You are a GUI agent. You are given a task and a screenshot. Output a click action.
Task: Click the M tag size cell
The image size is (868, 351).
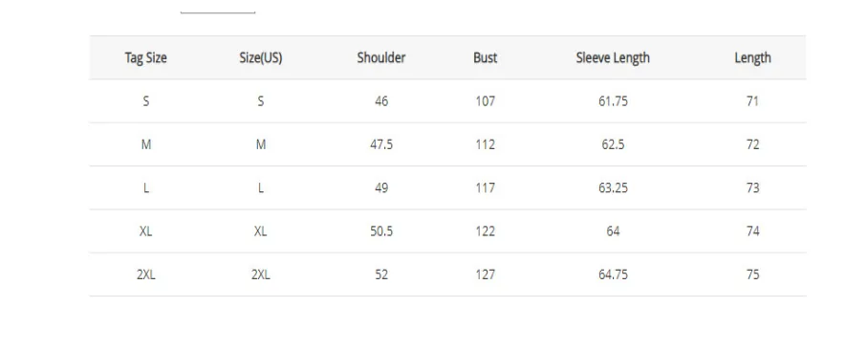pos(146,144)
